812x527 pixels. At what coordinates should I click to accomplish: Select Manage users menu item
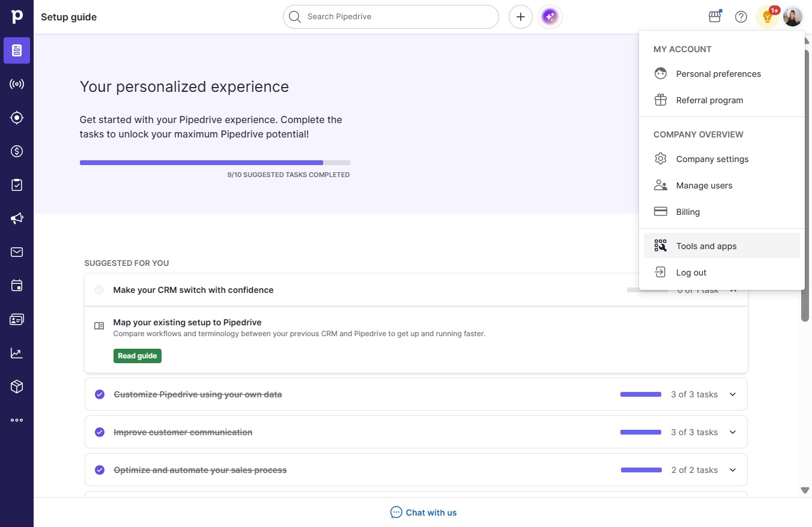pos(722,185)
